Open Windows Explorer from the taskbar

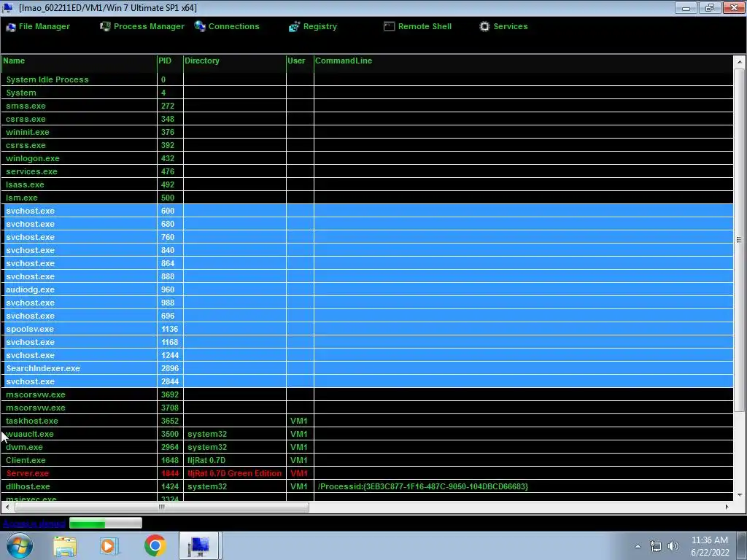click(x=65, y=546)
